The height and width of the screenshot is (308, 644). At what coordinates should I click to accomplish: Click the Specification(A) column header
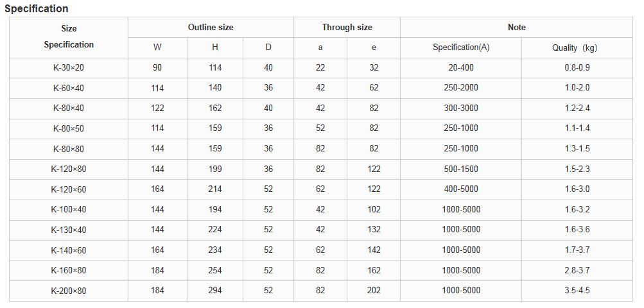(461, 47)
